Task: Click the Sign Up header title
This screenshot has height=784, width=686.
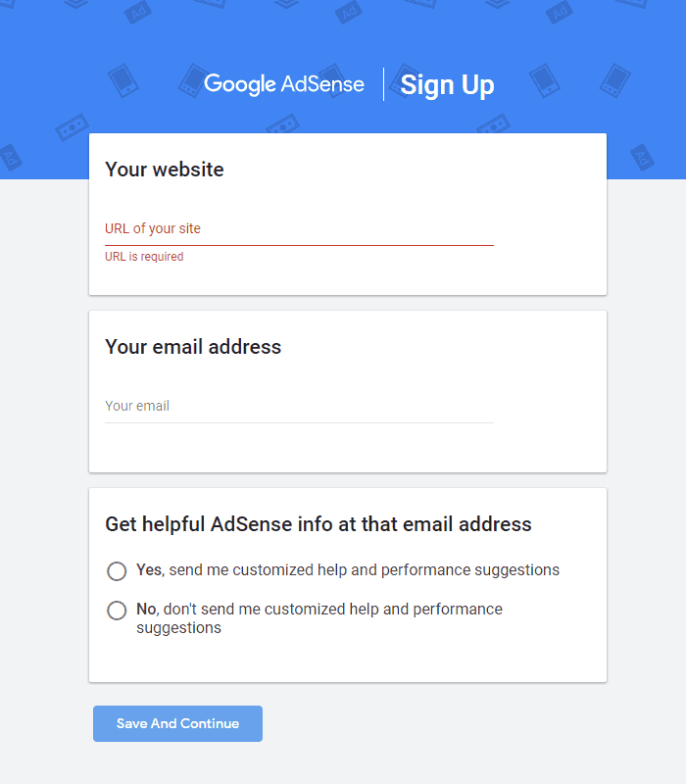Action: click(x=447, y=84)
